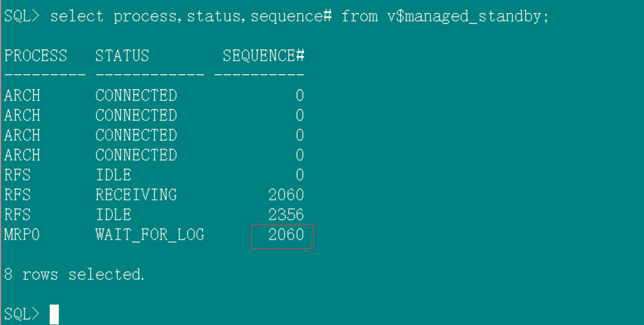Screen dimensions: 644x325
Task: Click IDLE status beside sequence 2356
Action: point(113,215)
